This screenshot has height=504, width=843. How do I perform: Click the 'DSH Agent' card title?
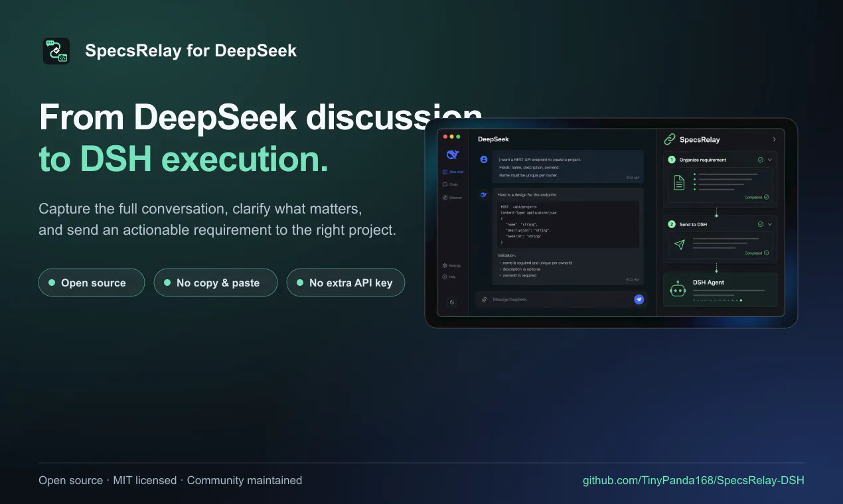point(708,283)
